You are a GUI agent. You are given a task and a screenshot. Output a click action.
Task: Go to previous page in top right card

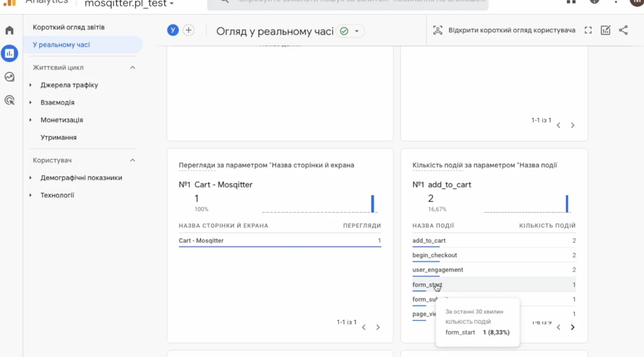(x=558, y=125)
